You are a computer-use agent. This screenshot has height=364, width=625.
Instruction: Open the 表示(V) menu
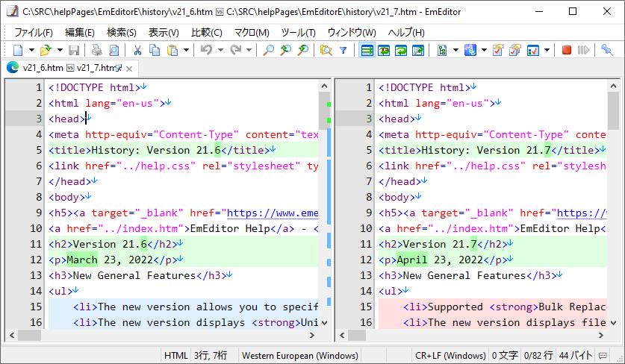point(164,32)
